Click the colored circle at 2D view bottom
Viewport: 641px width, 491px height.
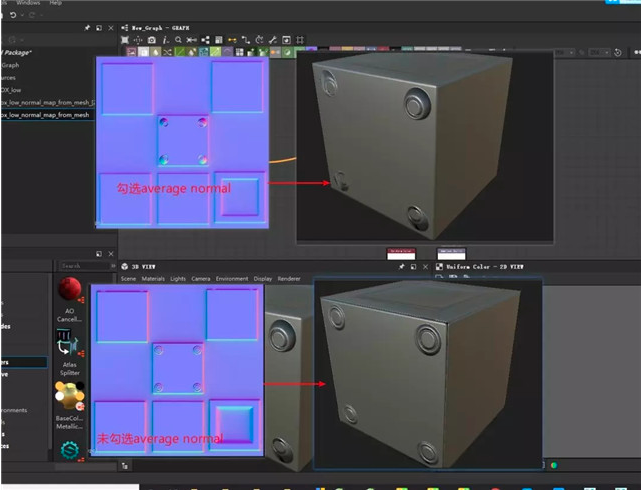click(554, 465)
